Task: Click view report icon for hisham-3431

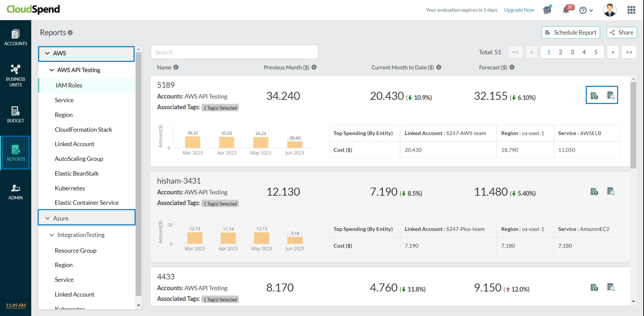Action: click(x=611, y=192)
